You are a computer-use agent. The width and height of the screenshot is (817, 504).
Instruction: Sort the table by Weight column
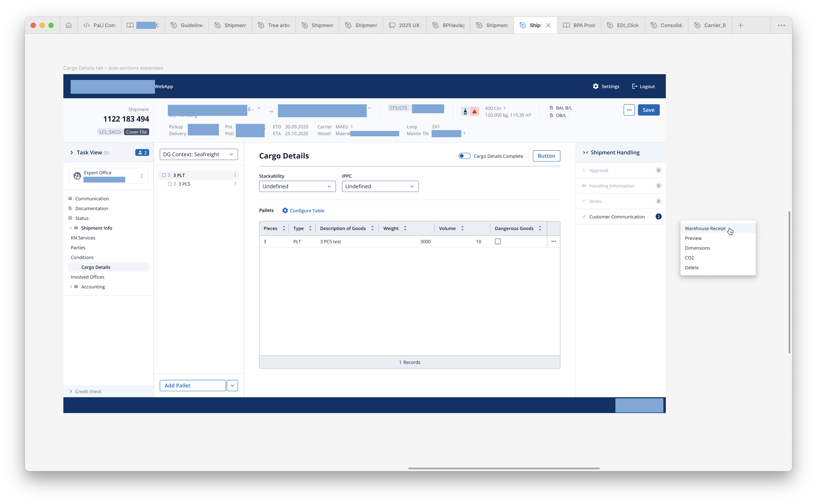tap(405, 228)
